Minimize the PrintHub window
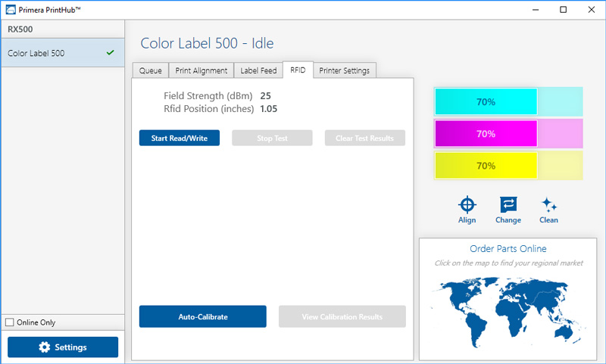Screen dimensions: 606x364 click(536, 10)
